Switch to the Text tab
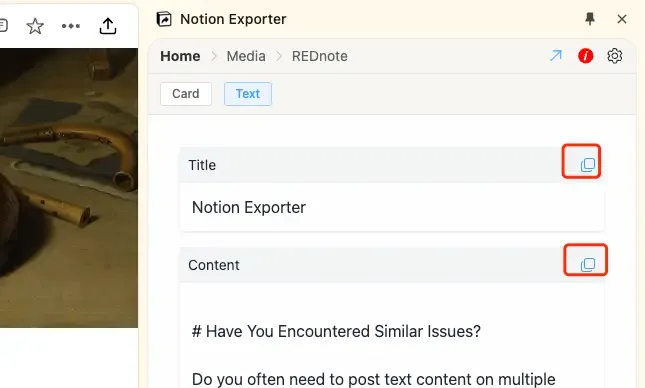This screenshot has height=388, width=645. [x=248, y=94]
